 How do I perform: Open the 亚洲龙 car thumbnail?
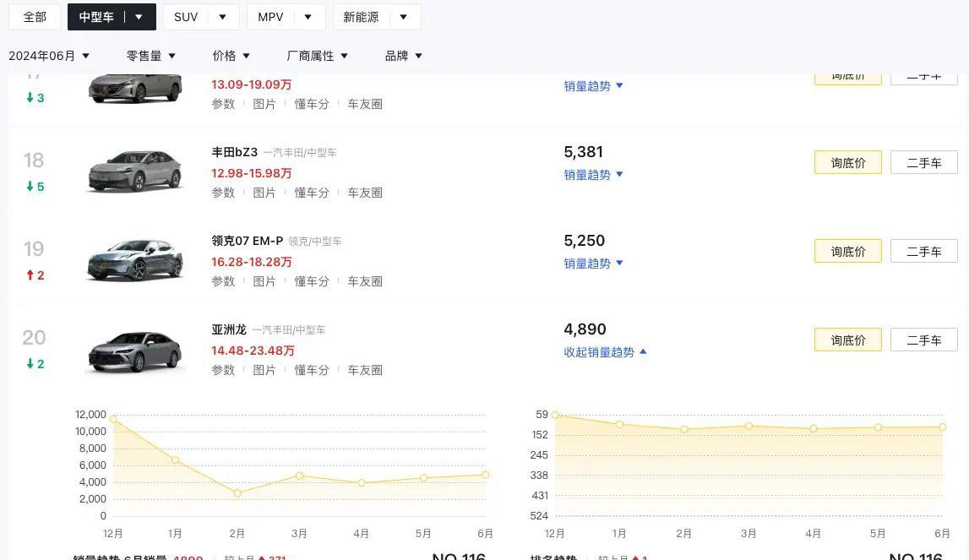pyautogui.click(x=135, y=351)
